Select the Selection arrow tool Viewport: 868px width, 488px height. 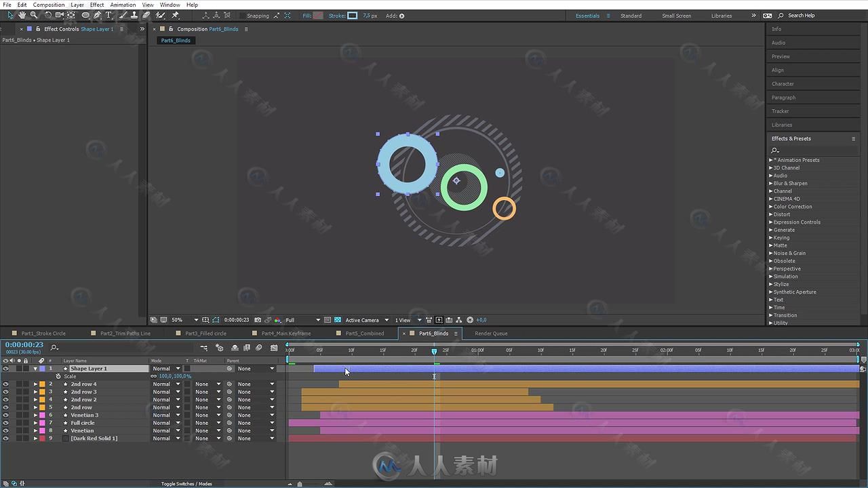(x=10, y=15)
